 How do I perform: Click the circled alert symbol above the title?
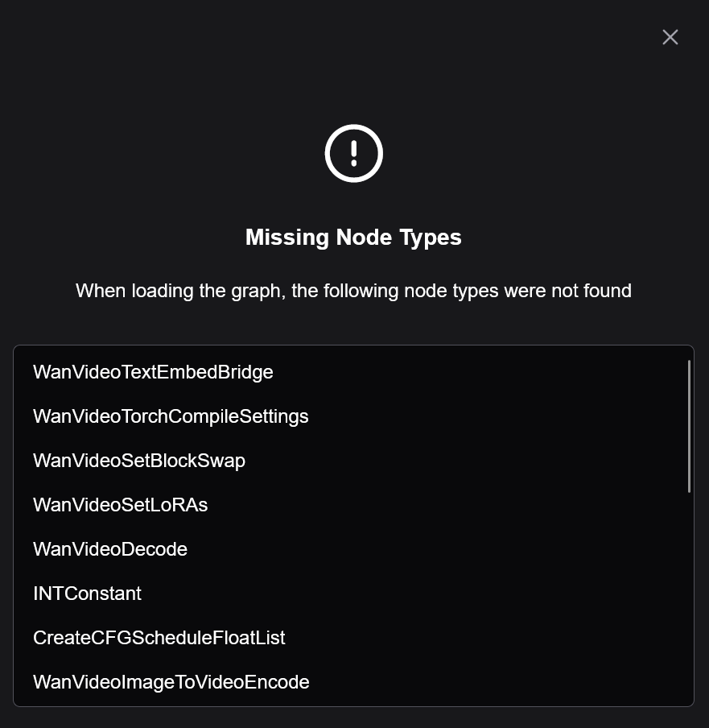pos(353,153)
